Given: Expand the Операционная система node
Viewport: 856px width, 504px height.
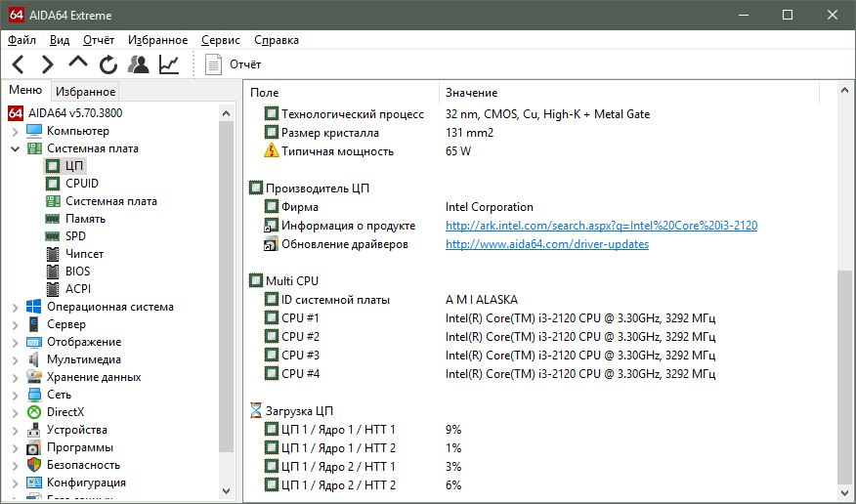Looking at the screenshot, I should tap(15, 308).
